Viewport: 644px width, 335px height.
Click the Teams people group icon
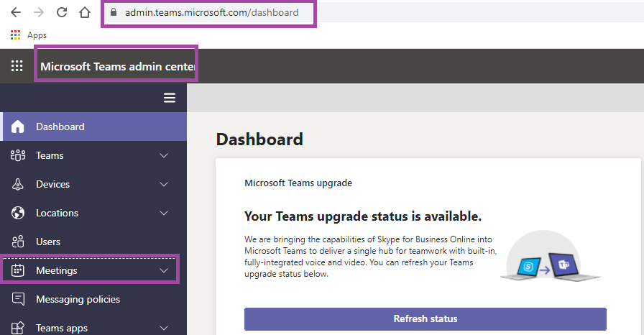pyautogui.click(x=18, y=155)
